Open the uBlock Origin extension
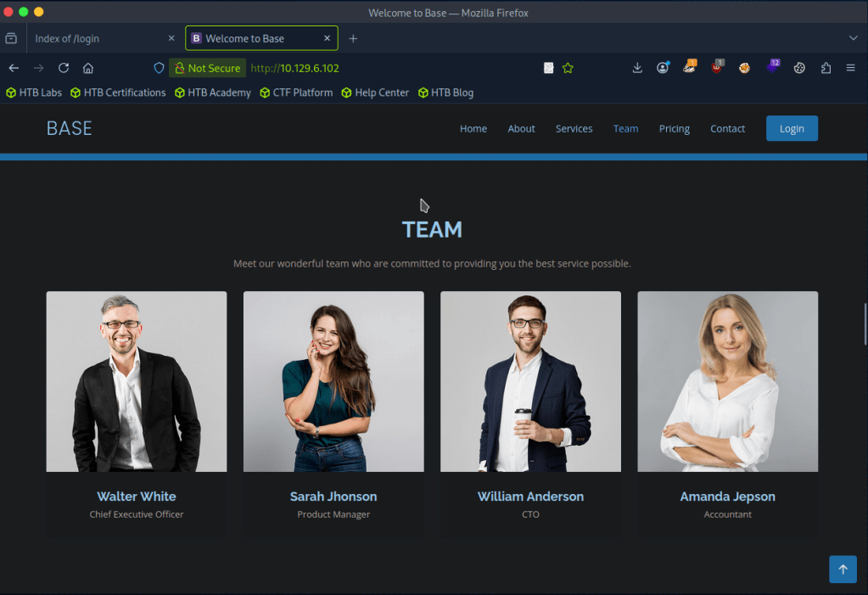 coord(717,68)
